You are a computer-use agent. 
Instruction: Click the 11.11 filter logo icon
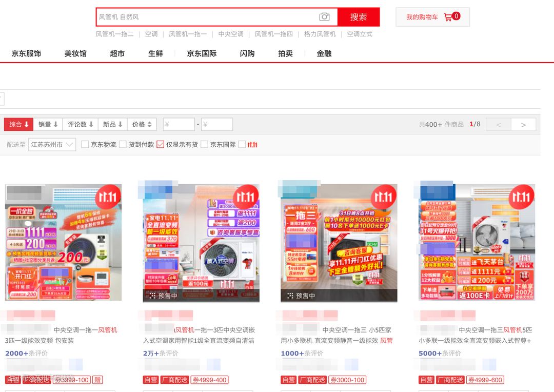point(252,145)
